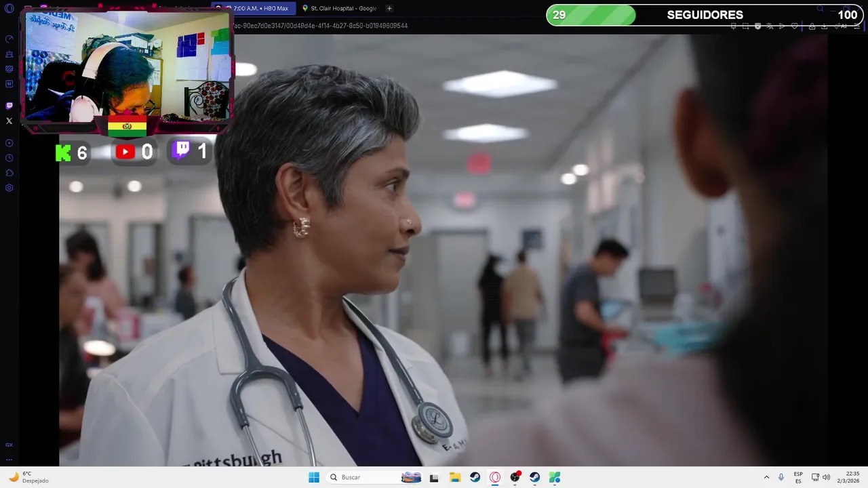This screenshot has width=868, height=488.
Task: Open the translate page icon
Action: (770, 26)
